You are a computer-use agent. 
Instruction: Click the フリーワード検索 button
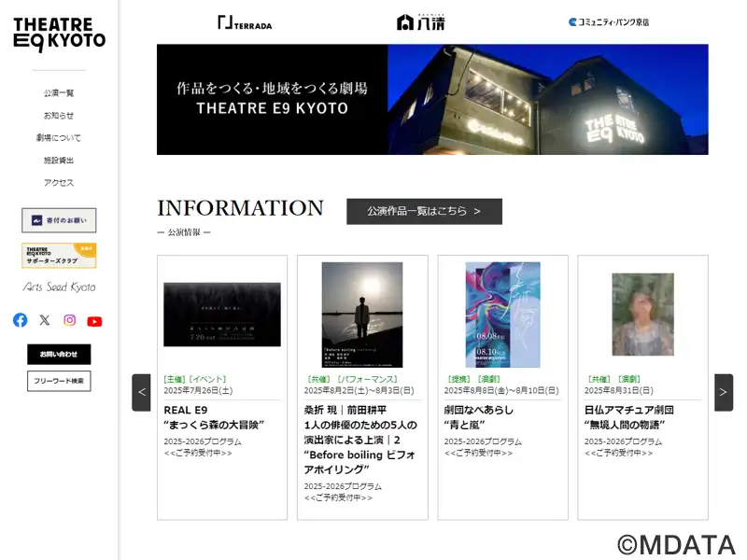[59, 381]
